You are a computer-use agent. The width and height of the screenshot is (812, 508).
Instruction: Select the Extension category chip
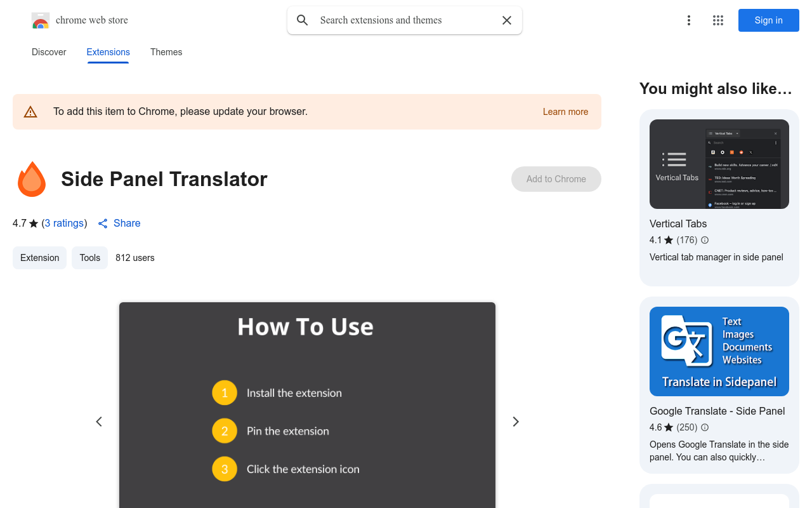pos(39,258)
